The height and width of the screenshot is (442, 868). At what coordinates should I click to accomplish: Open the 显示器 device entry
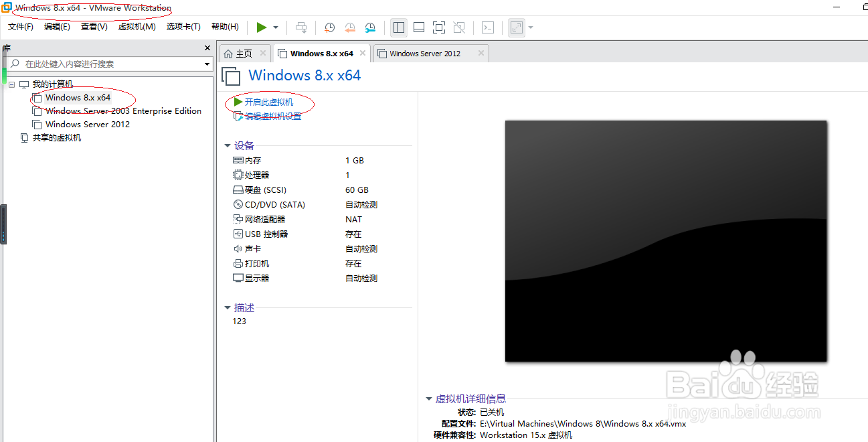click(257, 279)
